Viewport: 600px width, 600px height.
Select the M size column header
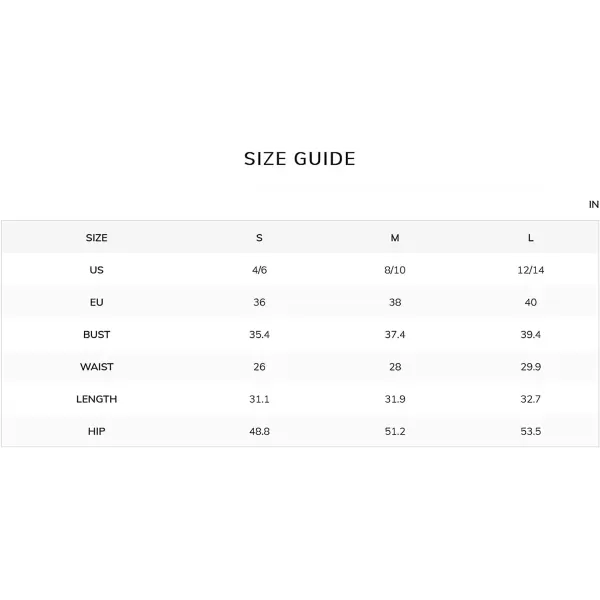pos(395,238)
